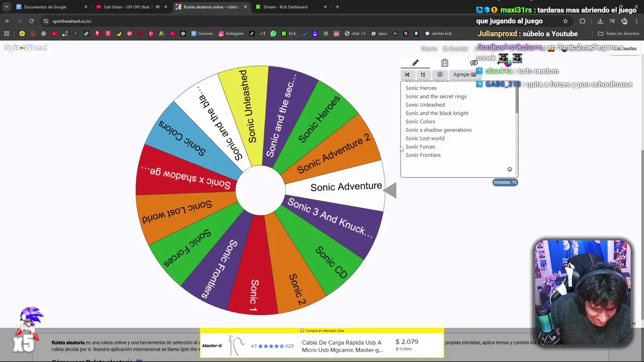Open the opus bookmark

pyautogui.click(x=379, y=34)
